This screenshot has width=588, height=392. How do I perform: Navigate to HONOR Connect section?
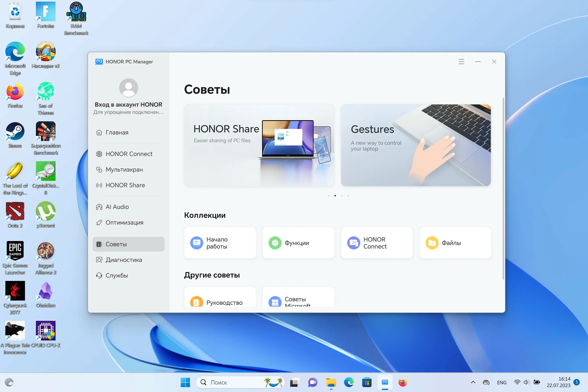[x=129, y=154]
